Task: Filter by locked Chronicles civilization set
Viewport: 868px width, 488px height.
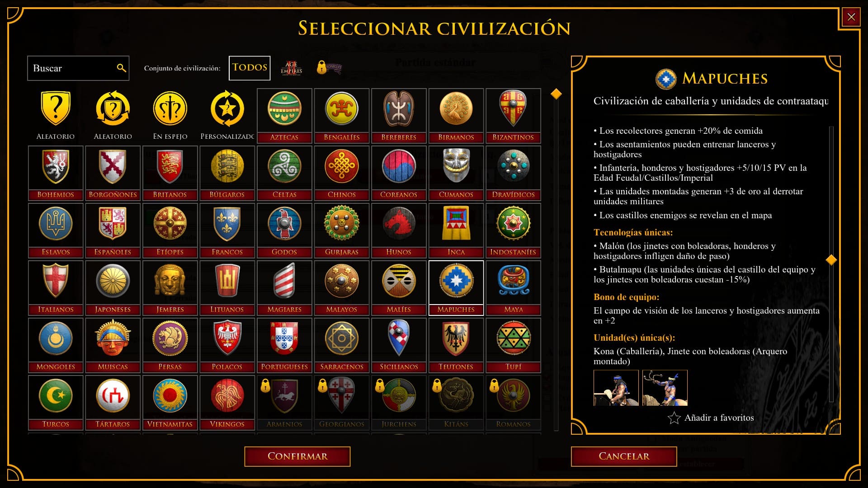Action: click(329, 68)
